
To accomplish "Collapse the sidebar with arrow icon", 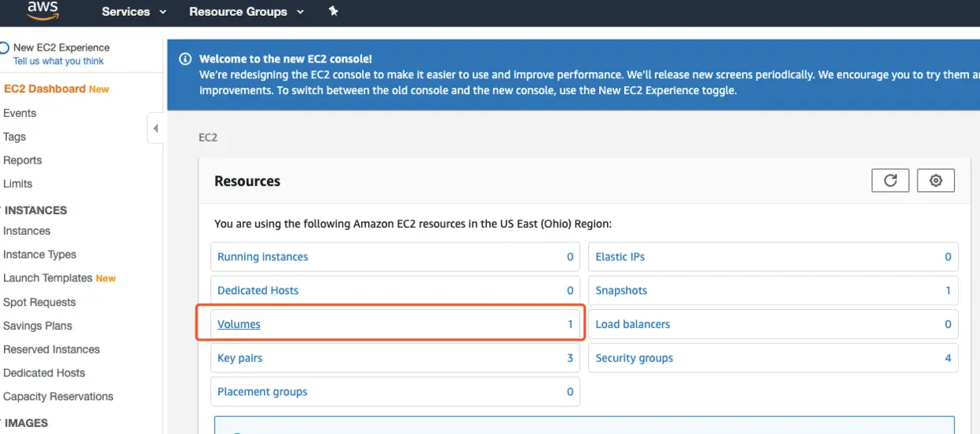I will coord(156,128).
